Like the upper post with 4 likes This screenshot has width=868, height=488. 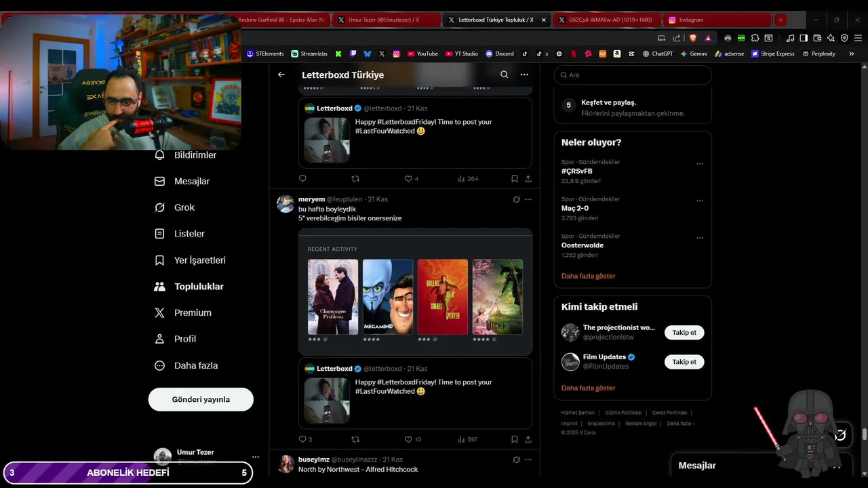[x=408, y=179]
